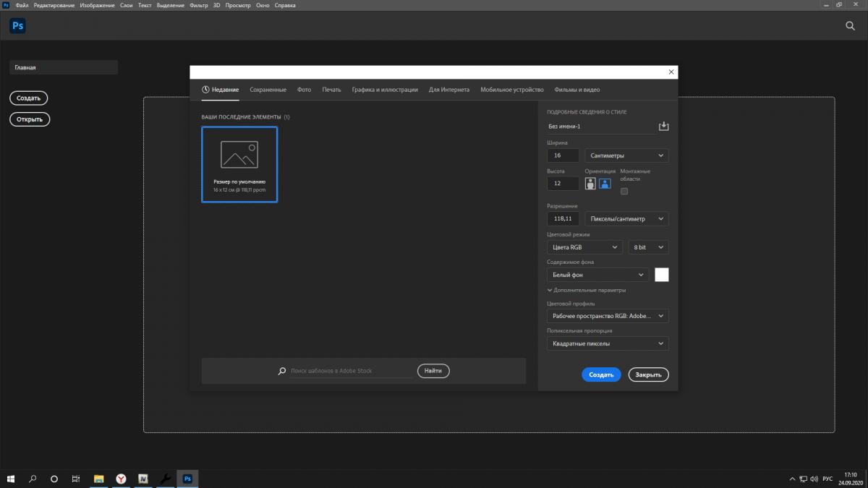The width and height of the screenshot is (868, 488).
Task: Click the Adobe Stock template search field
Action: coord(352,371)
